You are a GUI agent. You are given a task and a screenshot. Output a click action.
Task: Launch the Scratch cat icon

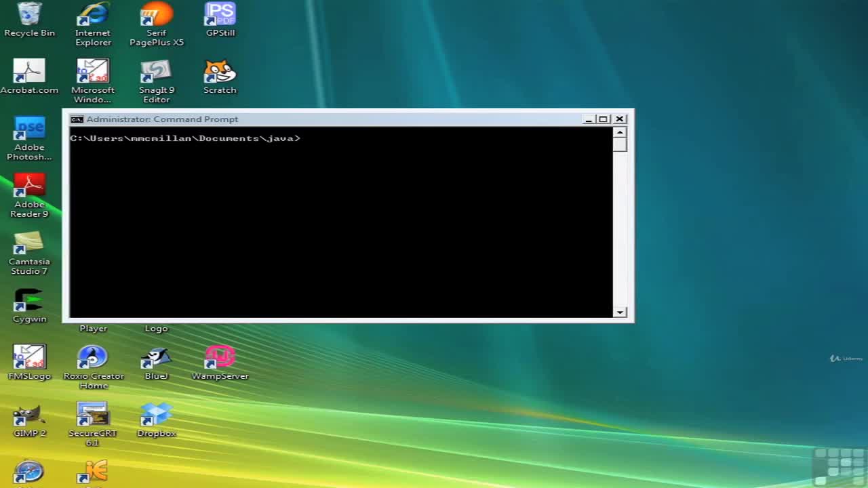point(220,77)
